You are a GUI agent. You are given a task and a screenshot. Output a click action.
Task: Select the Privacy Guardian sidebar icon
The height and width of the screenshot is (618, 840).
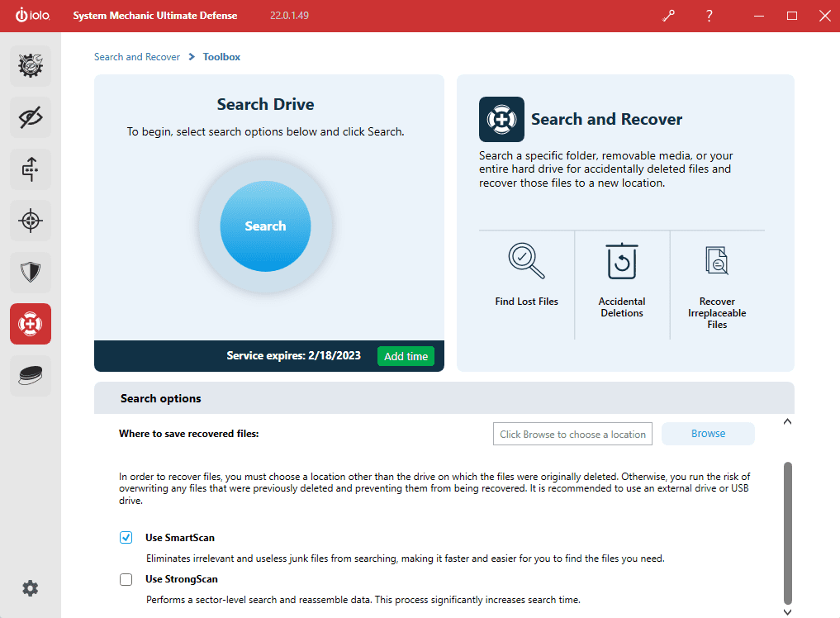pyautogui.click(x=31, y=117)
